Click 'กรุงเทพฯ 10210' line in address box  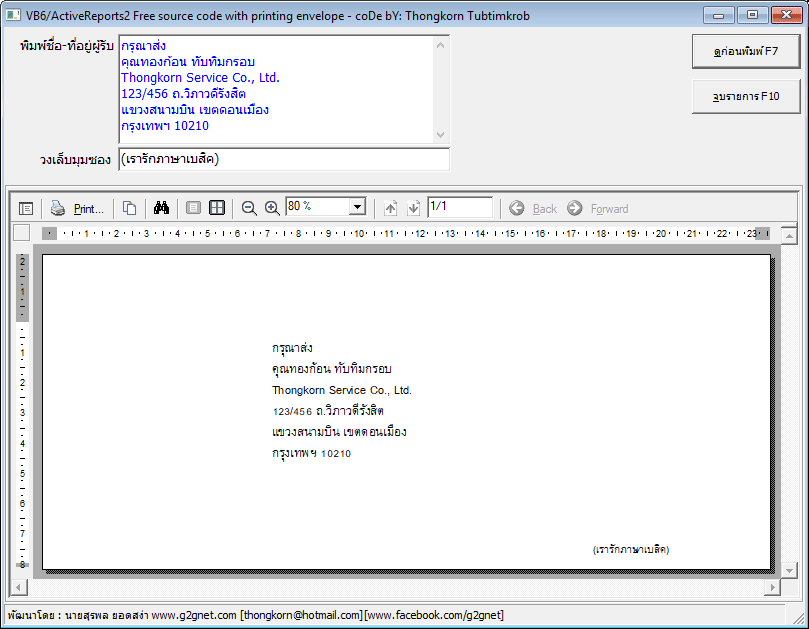(165, 126)
